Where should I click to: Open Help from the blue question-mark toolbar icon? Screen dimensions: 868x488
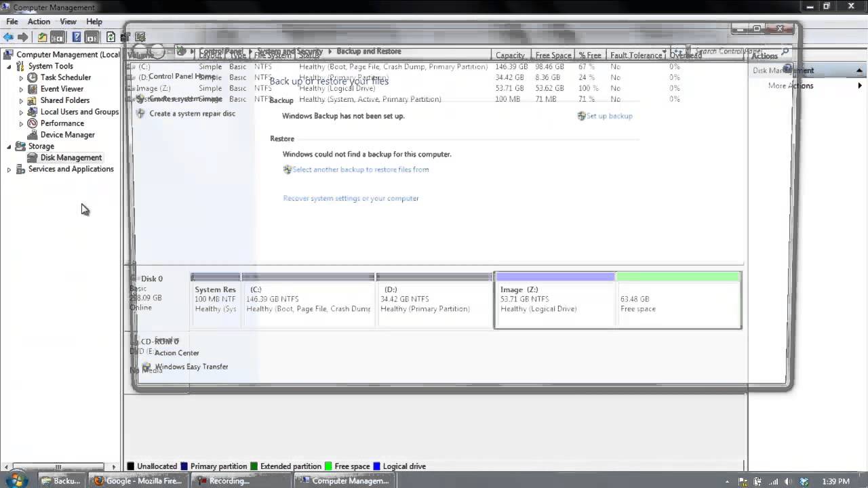pyautogui.click(x=77, y=37)
